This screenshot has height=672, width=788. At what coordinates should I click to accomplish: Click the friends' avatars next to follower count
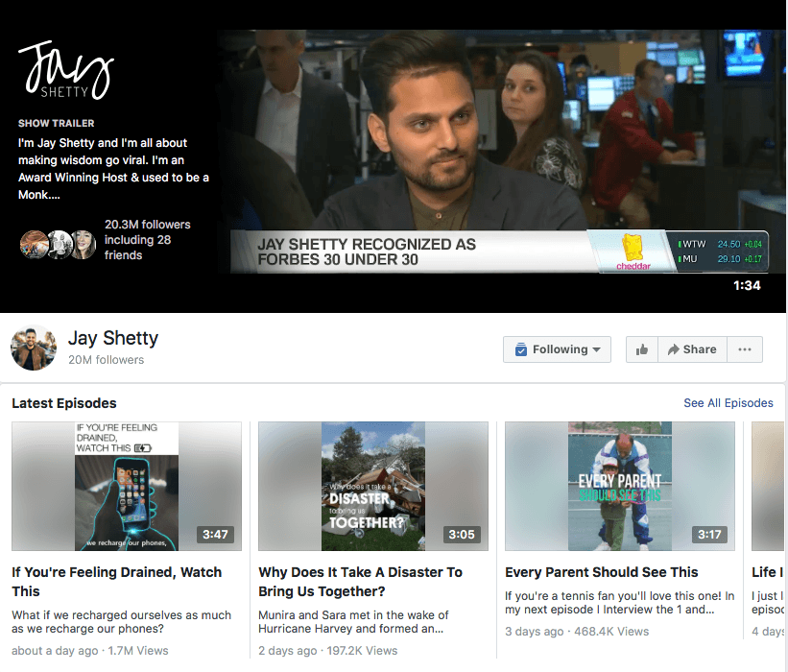pos(58,244)
